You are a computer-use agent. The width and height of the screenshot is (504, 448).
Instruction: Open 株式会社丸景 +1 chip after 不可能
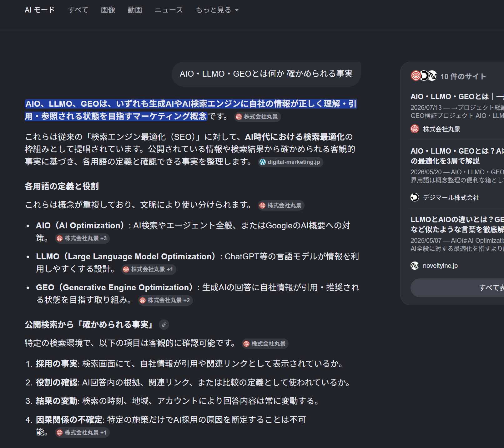pyautogui.click(x=82, y=433)
